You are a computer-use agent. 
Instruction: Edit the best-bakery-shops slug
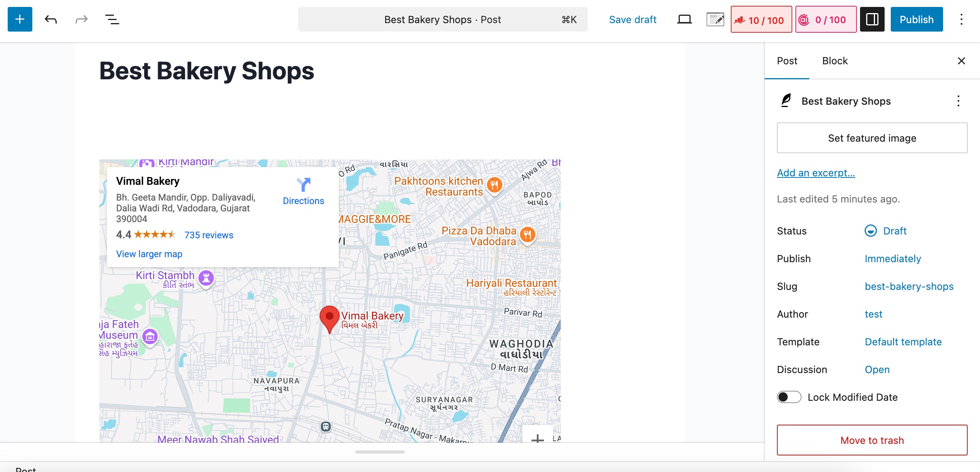(x=909, y=286)
